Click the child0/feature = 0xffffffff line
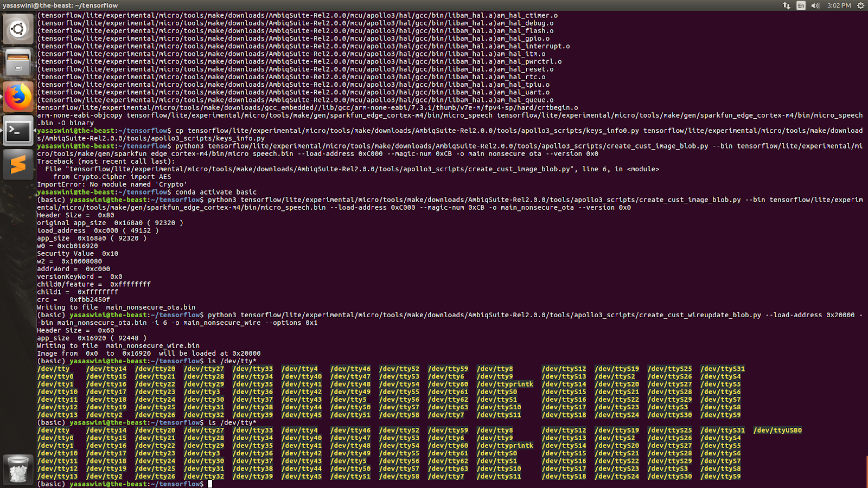868x488 pixels. (x=94, y=284)
